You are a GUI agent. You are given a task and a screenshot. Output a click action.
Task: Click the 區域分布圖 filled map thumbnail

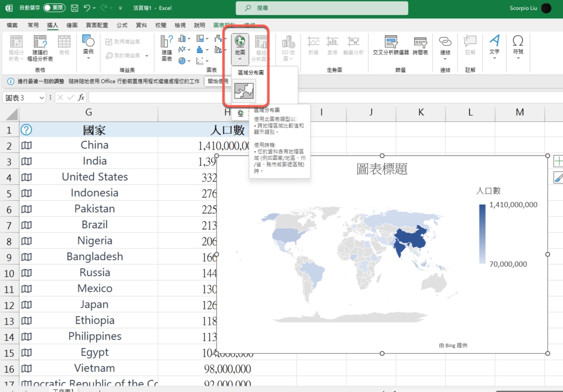pyautogui.click(x=244, y=91)
